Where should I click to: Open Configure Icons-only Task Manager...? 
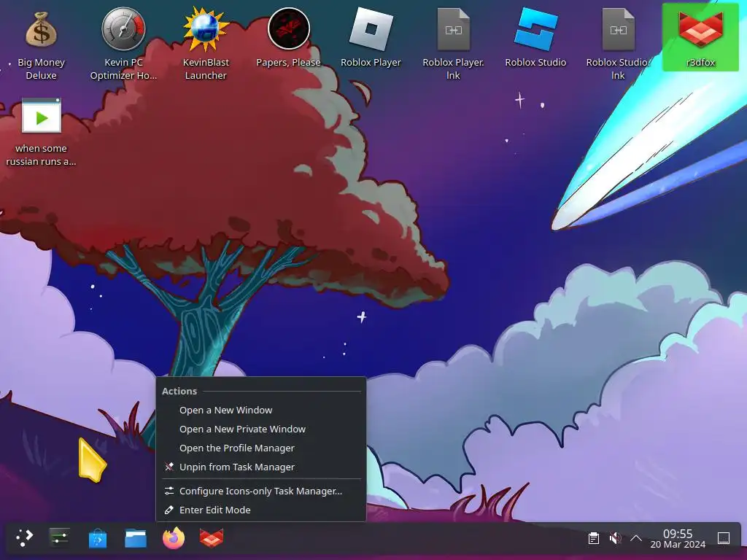pyautogui.click(x=261, y=491)
